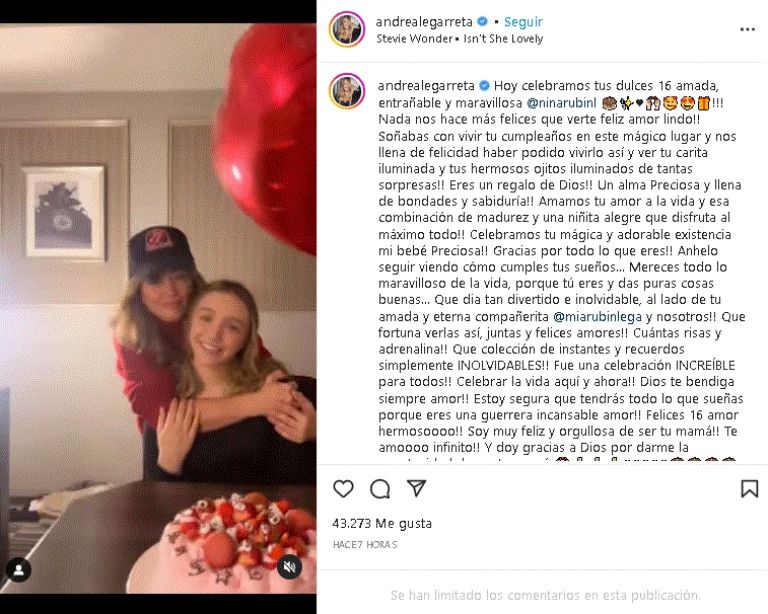Like the post with the heart icon

[343, 489]
